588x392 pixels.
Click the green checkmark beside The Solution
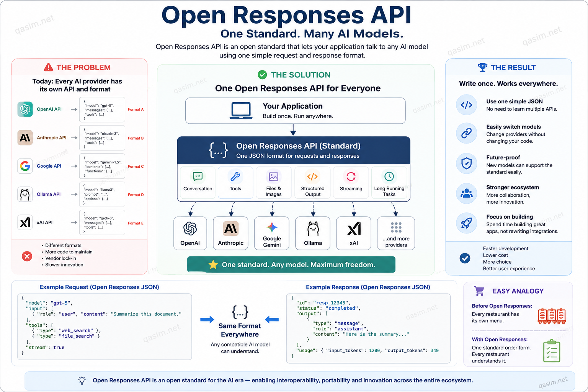262,75
